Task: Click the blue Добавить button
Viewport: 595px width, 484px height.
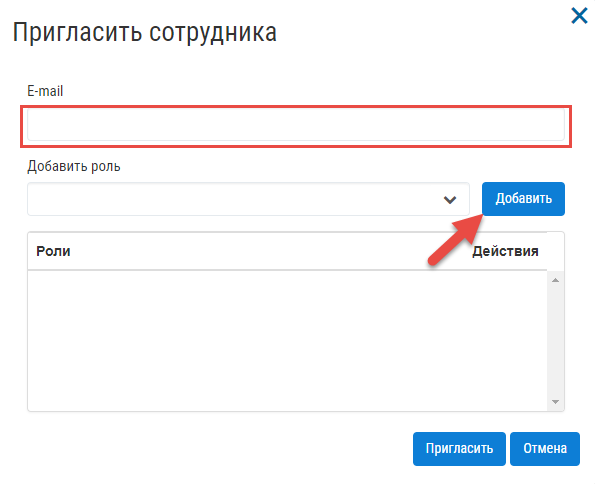Action: (523, 199)
